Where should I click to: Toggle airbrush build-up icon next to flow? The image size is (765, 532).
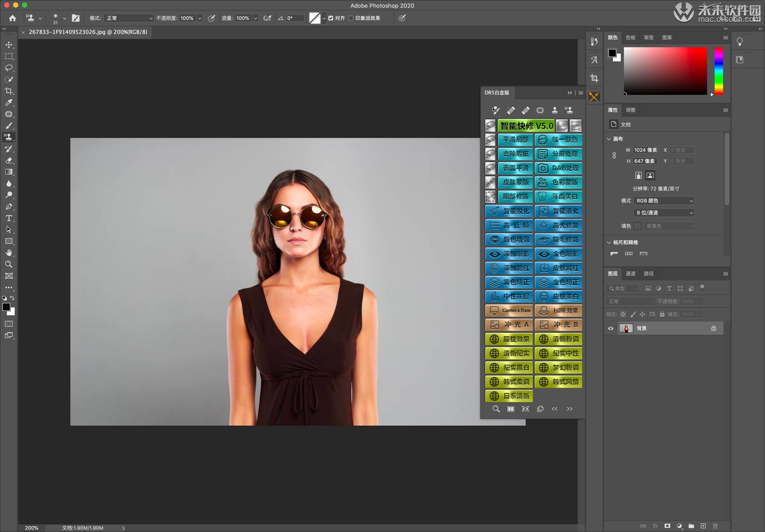[267, 18]
